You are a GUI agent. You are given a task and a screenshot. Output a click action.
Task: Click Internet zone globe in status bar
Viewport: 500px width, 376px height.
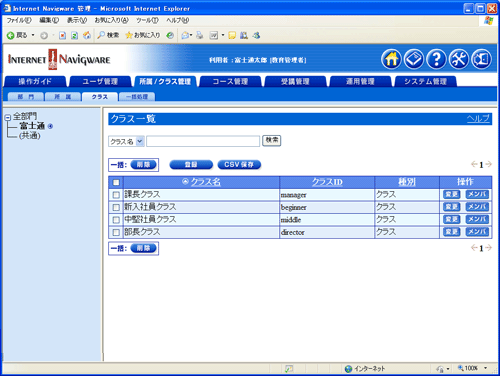coord(349,369)
